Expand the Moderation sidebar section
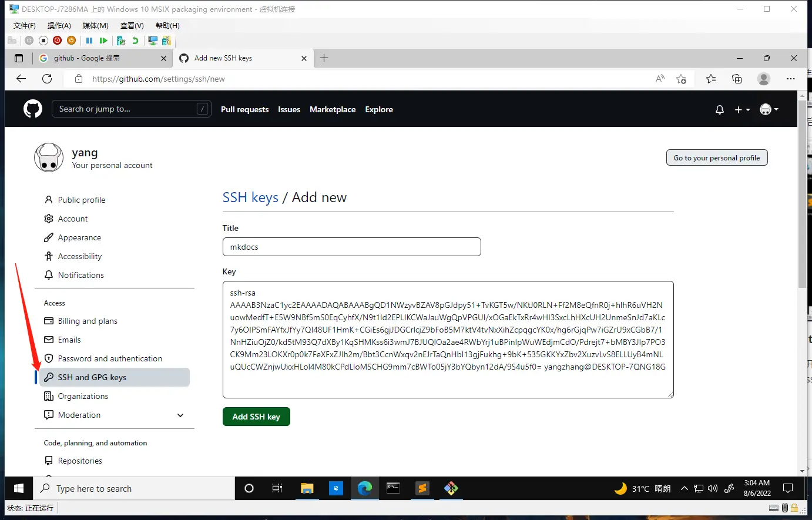812x520 pixels. pos(180,415)
